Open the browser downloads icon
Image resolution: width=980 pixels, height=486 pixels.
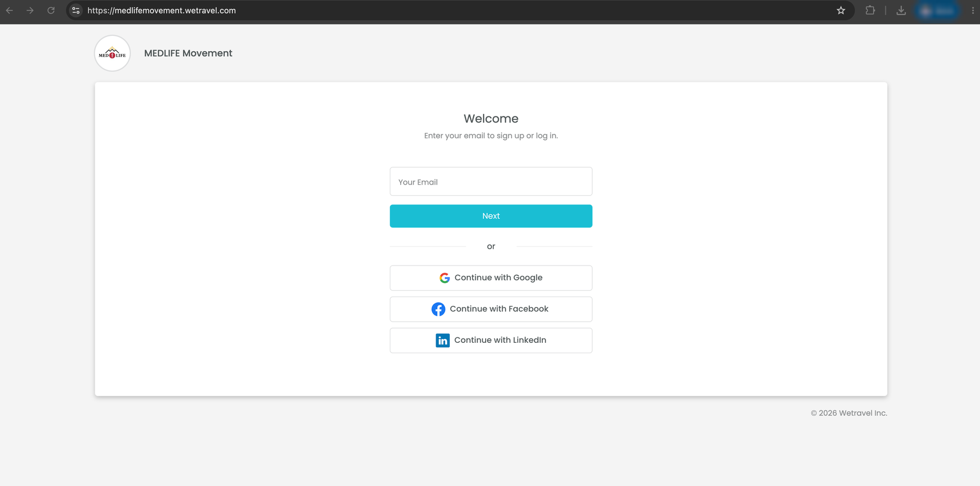point(901,10)
